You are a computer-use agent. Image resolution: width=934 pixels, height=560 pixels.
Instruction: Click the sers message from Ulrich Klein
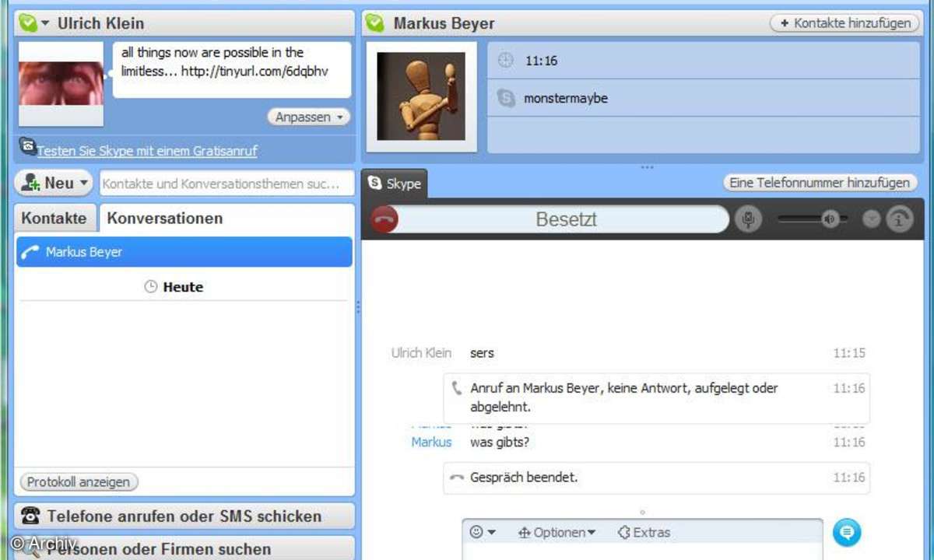(x=482, y=353)
